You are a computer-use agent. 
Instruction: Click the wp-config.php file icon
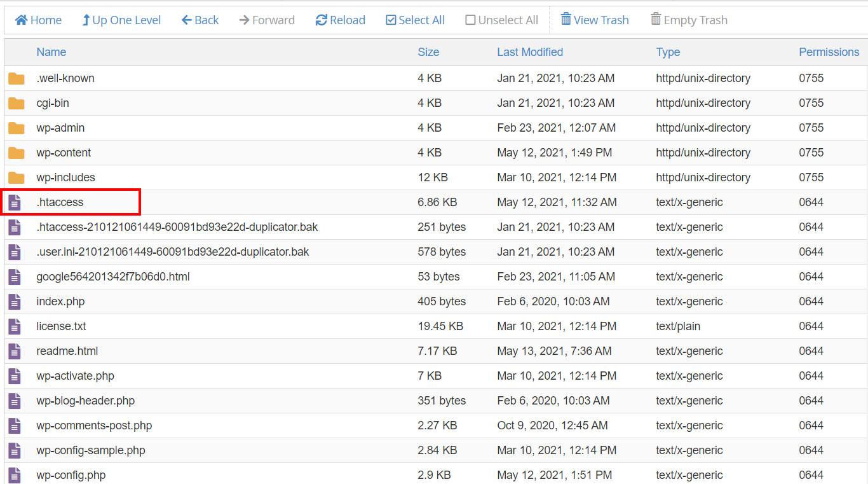(x=15, y=475)
